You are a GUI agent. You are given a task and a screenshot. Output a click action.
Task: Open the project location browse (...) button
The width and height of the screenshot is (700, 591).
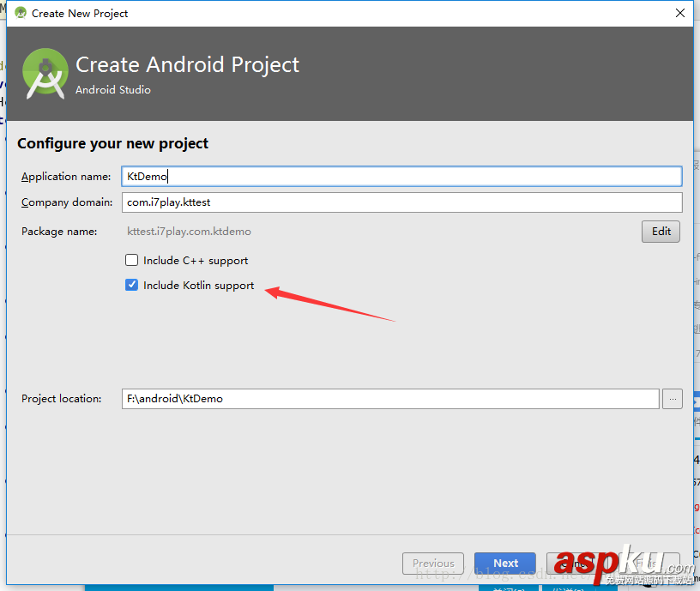pos(673,399)
